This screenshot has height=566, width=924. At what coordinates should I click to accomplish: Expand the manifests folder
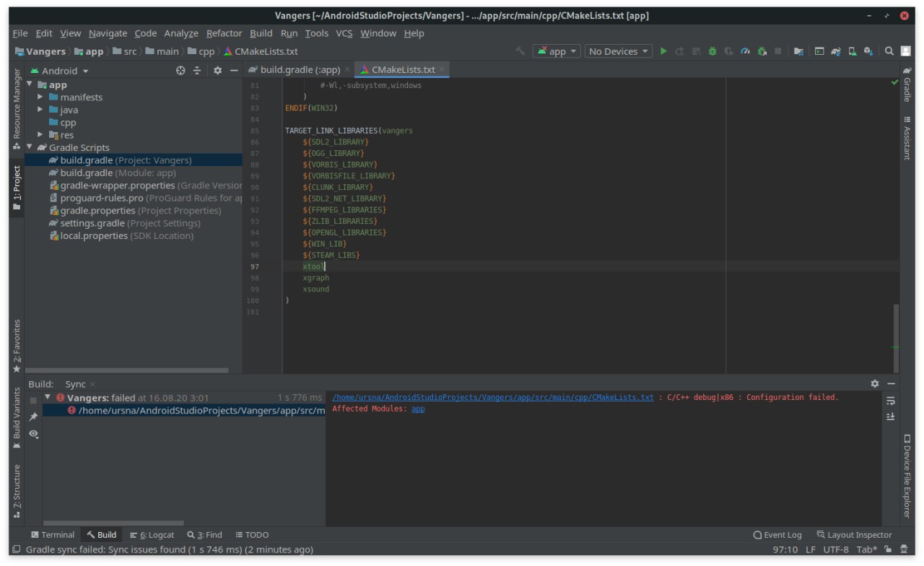click(x=41, y=97)
